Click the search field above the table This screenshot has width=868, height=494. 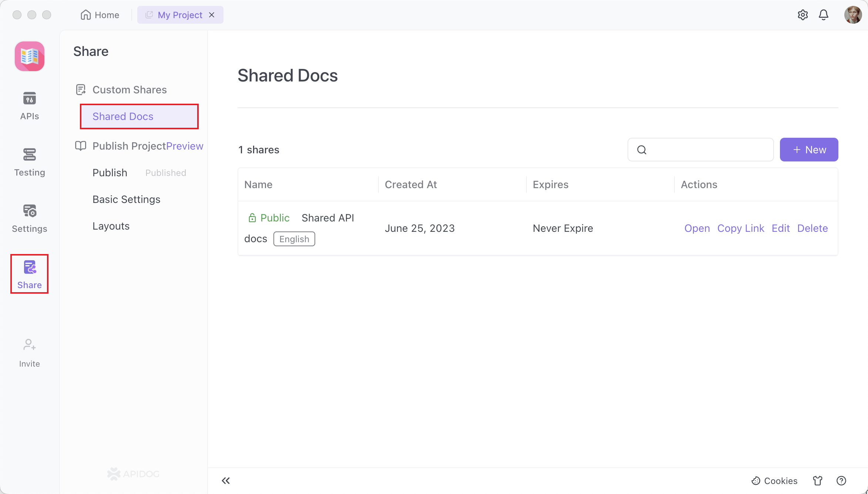700,150
